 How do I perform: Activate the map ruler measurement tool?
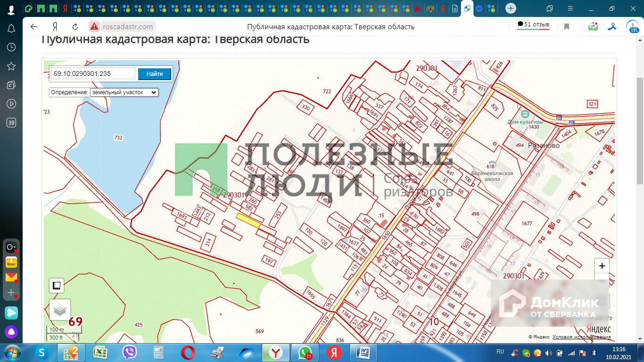coord(57,286)
